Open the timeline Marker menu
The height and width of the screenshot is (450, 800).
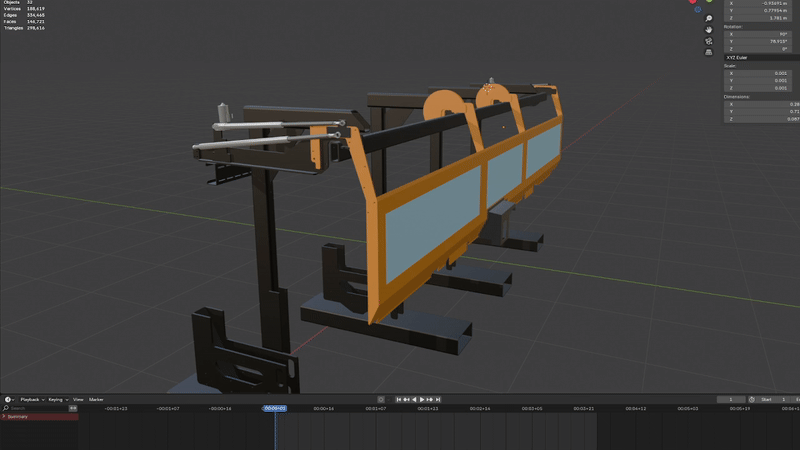pyautogui.click(x=96, y=399)
